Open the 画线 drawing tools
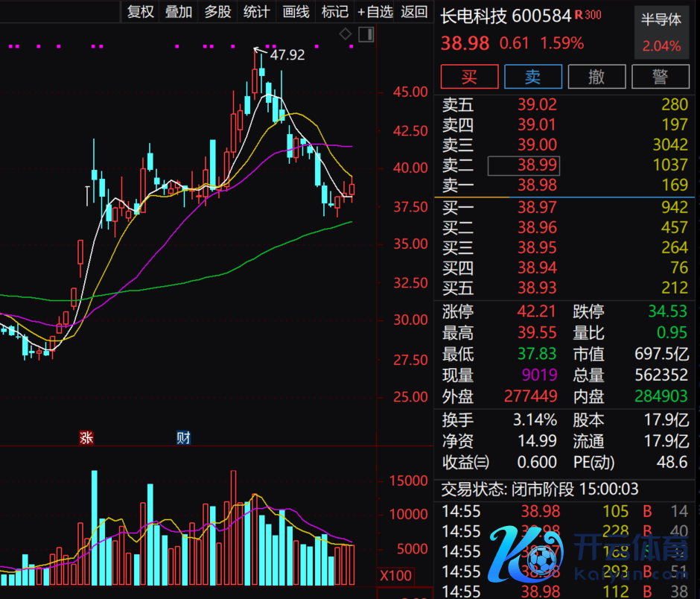 pyautogui.click(x=296, y=11)
